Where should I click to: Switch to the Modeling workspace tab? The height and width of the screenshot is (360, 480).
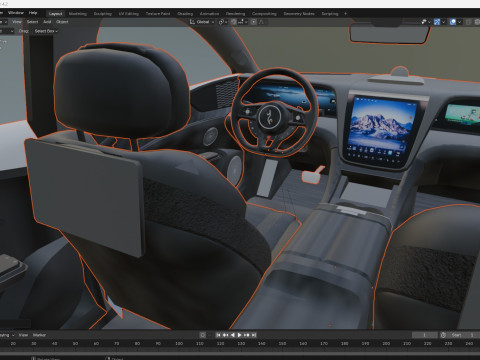[77, 14]
